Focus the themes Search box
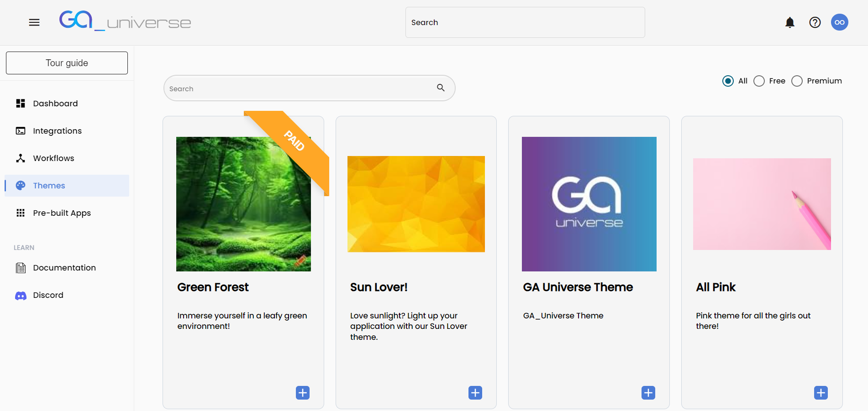Screen dimensions: 868x411 click(x=309, y=88)
